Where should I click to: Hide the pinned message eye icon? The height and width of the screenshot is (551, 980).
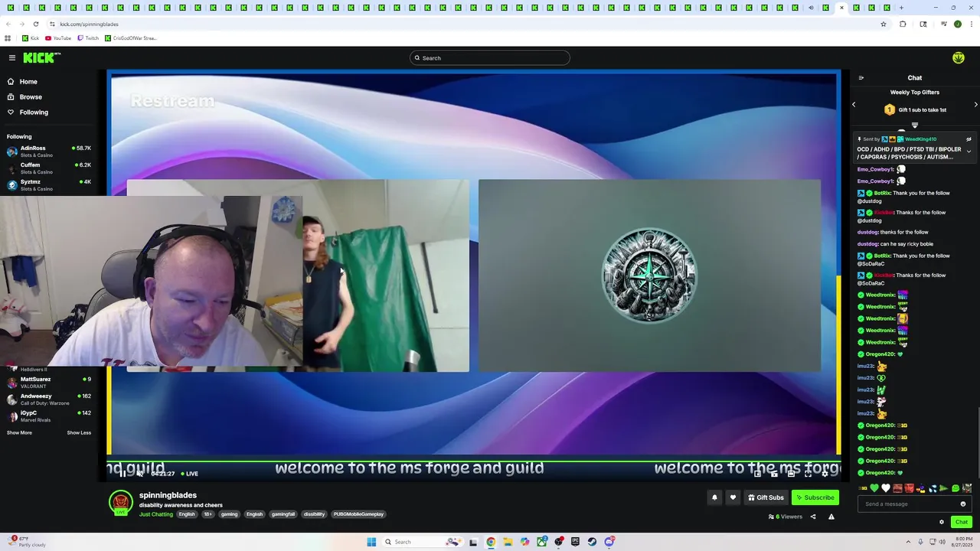[x=969, y=139]
